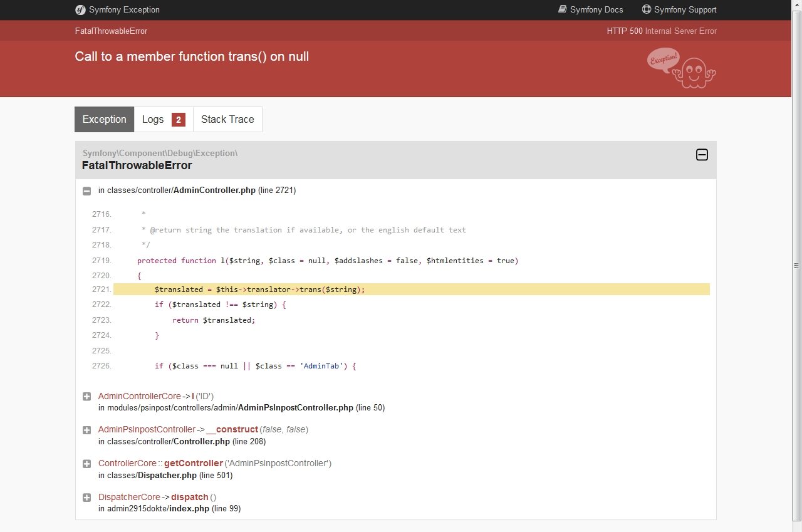The width and height of the screenshot is (802, 532).
Task: Open the Symfony Support link
Action: pyautogui.click(x=679, y=9)
